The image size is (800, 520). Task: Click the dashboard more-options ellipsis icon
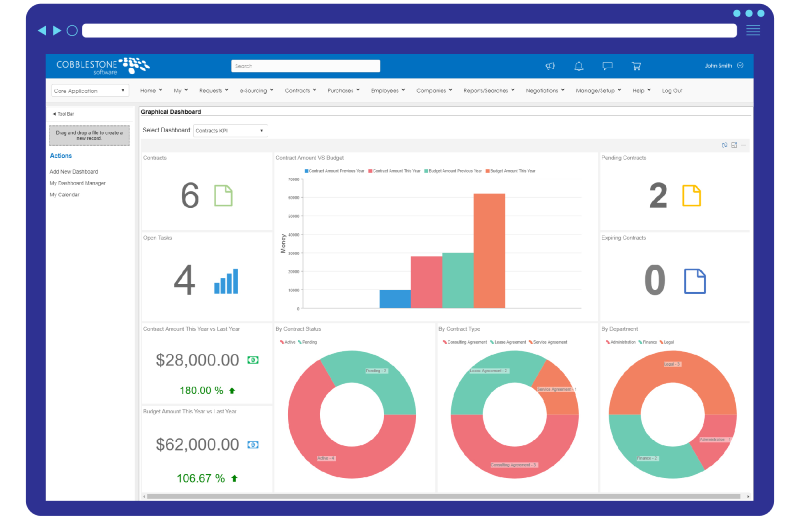744,145
